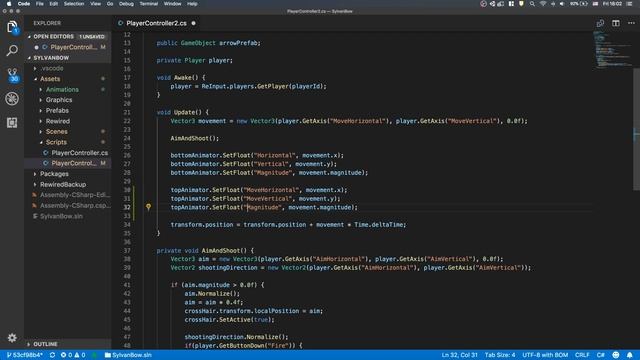Open the Go menu
Screen dimensions: 640x360
point(110,4)
